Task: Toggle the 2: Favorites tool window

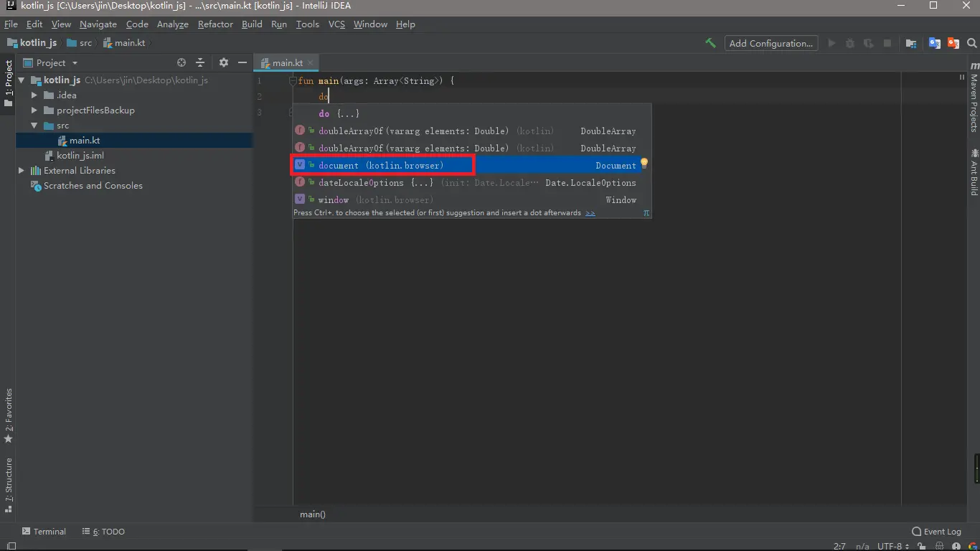Action: click(9, 415)
